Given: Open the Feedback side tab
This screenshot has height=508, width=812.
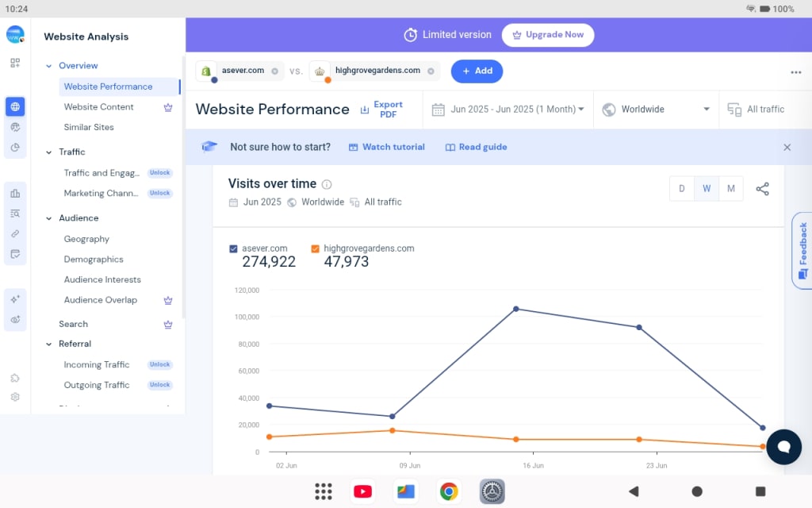Looking at the screenshot, I should 802,250.
